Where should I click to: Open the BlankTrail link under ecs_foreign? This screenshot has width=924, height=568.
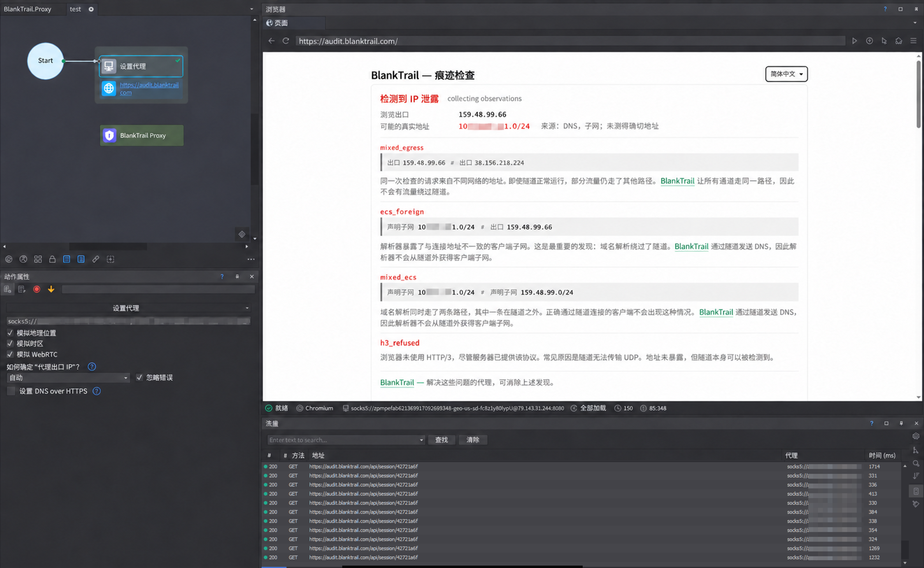point(691,246)
